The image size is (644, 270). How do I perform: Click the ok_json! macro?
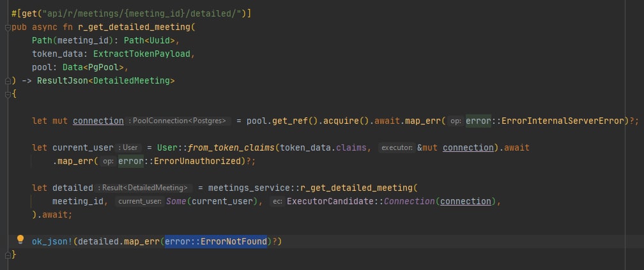pos(52,242)
